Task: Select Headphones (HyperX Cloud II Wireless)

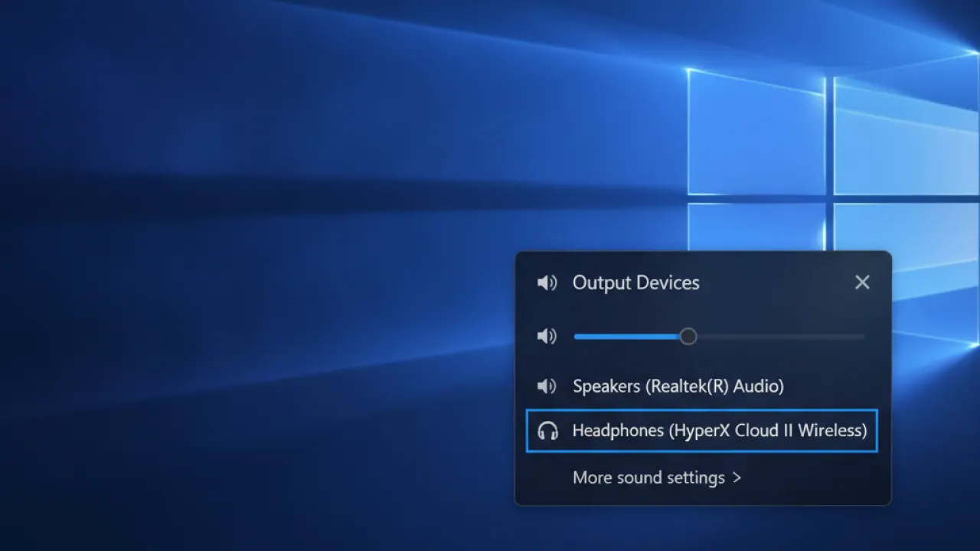Action: click(701, 431)
